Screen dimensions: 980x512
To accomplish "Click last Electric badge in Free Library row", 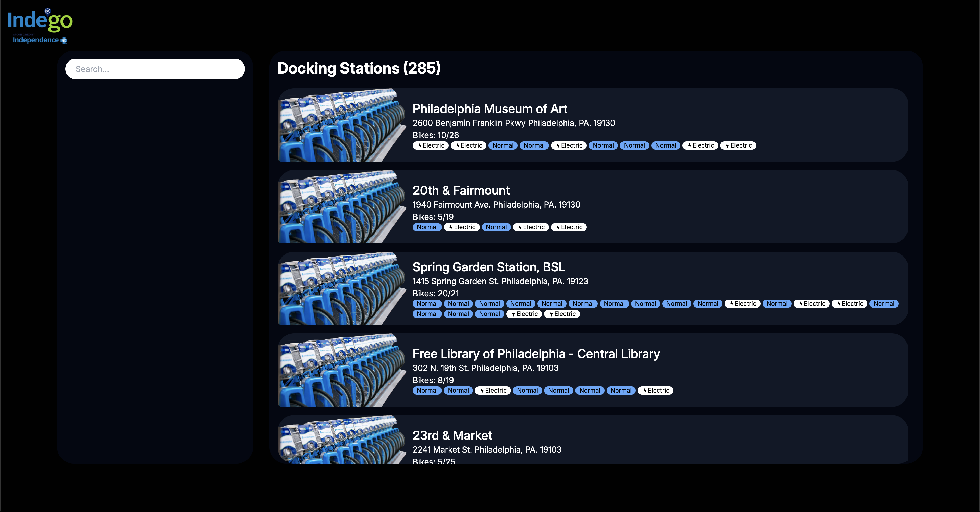I will point(655,390).
